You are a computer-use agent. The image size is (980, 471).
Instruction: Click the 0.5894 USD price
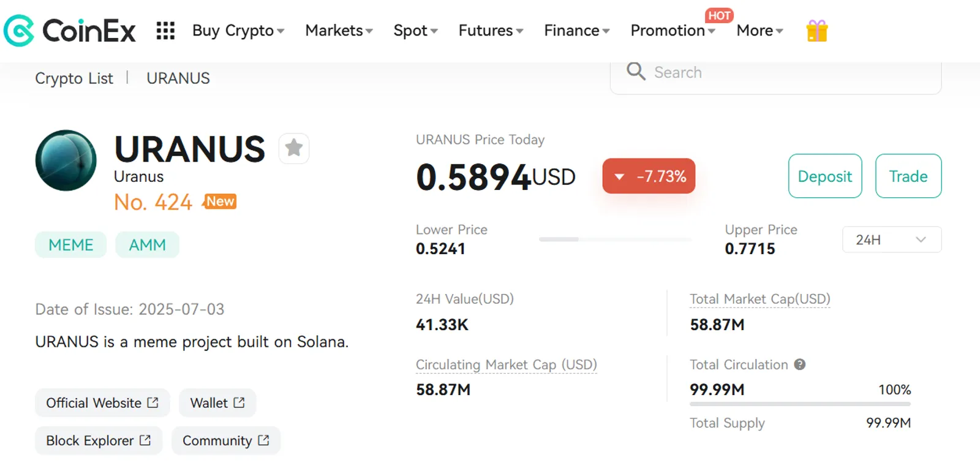point(496,177)
